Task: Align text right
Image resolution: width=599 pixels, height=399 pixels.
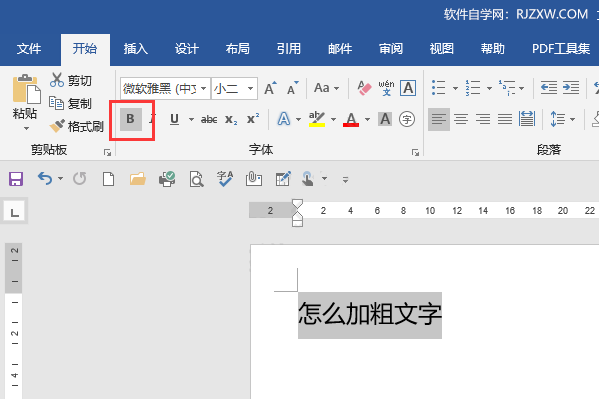Action: point(483,119)
